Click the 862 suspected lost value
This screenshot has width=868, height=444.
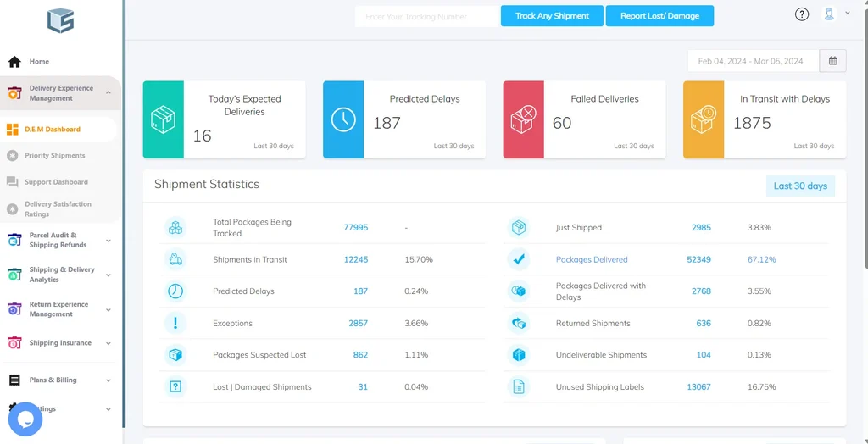coord(360,355)
